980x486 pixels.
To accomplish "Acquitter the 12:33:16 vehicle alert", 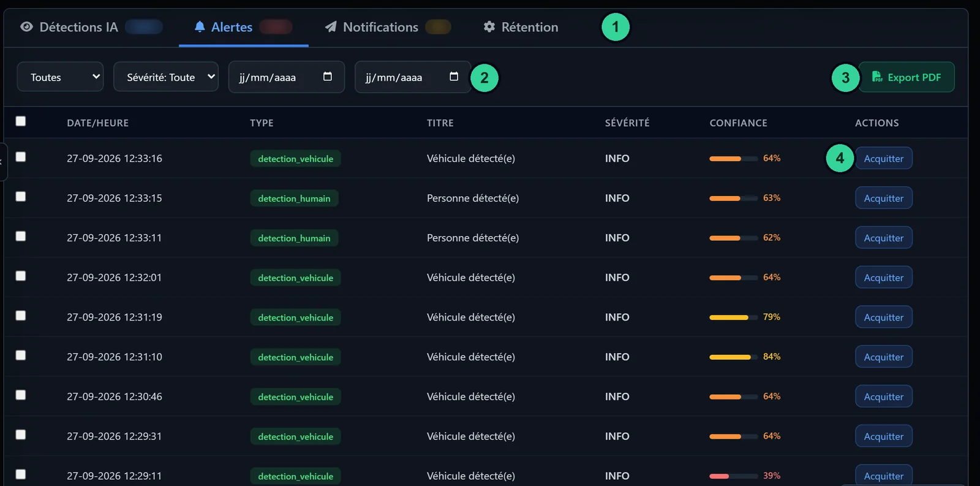I will (884, 158).
